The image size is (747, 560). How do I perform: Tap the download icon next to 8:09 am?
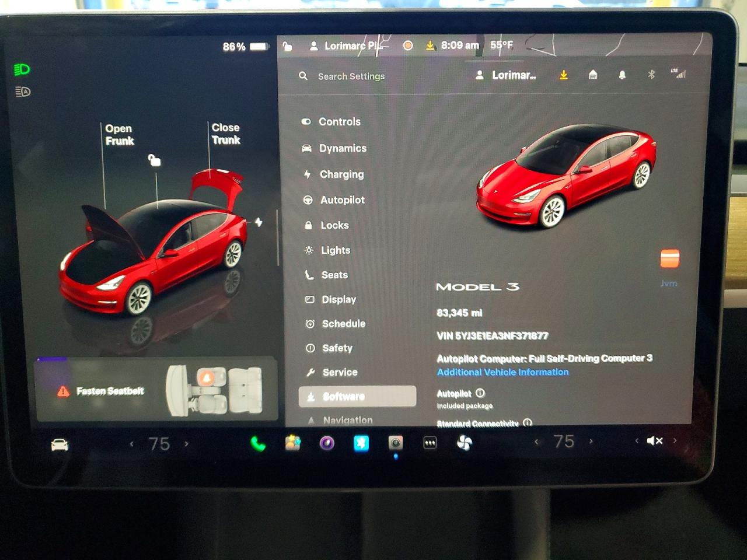pyautogui.click(x=430, y=45)
